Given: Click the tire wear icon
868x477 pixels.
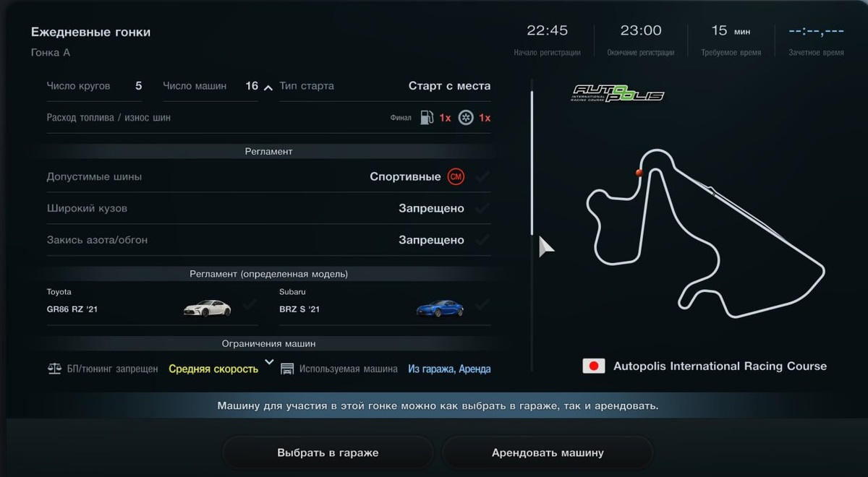Looking at the screenshot, I should (466, 117).
